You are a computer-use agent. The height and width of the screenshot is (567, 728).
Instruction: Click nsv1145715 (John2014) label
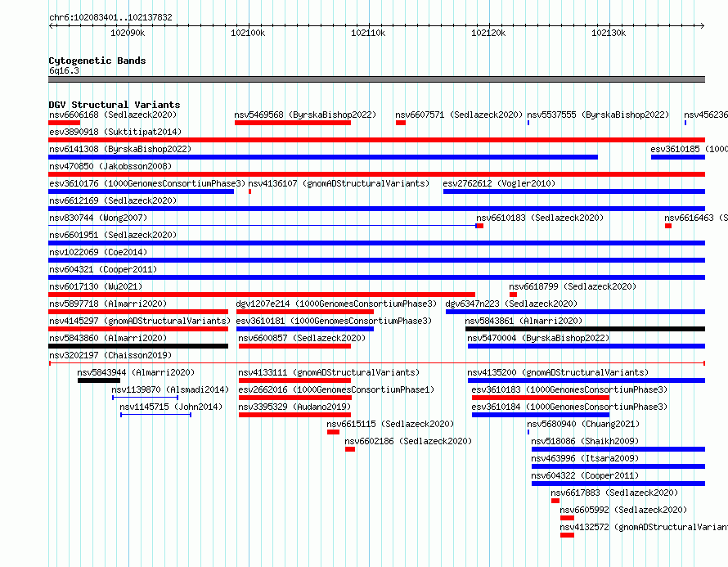tap(171, 407)
